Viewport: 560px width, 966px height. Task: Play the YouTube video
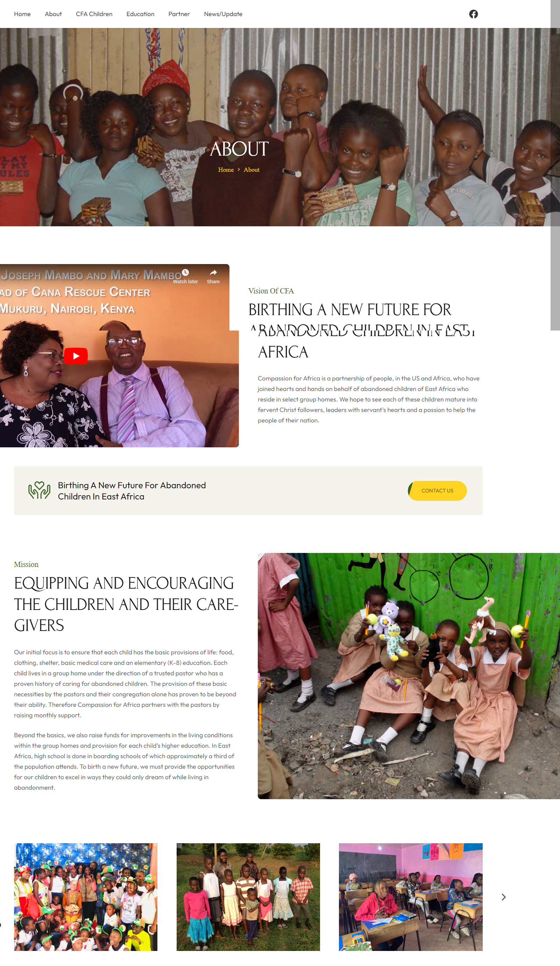(76, 356)
